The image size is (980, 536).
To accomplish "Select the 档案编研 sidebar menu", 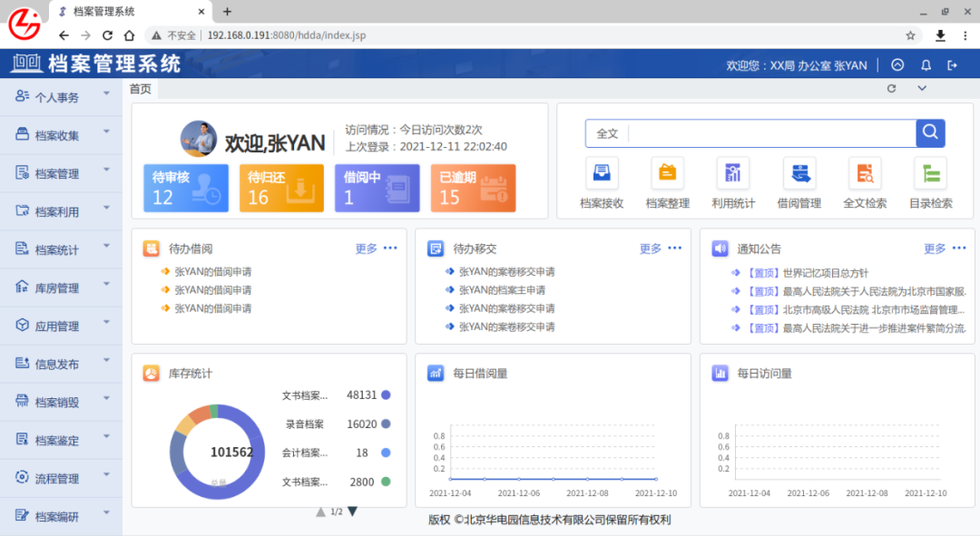I will pyautogui.click(x=62, y=517).
